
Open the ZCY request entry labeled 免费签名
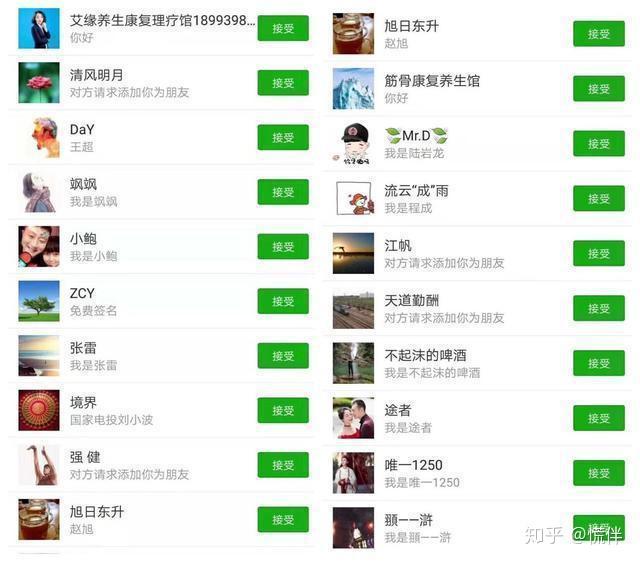pos(161,301)
